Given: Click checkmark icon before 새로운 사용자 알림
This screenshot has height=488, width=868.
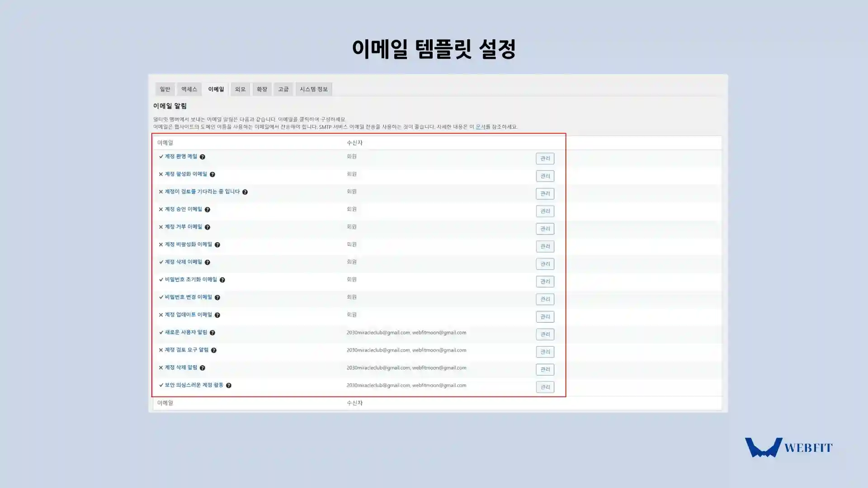Looking at the screenshot, I should 161,333.
